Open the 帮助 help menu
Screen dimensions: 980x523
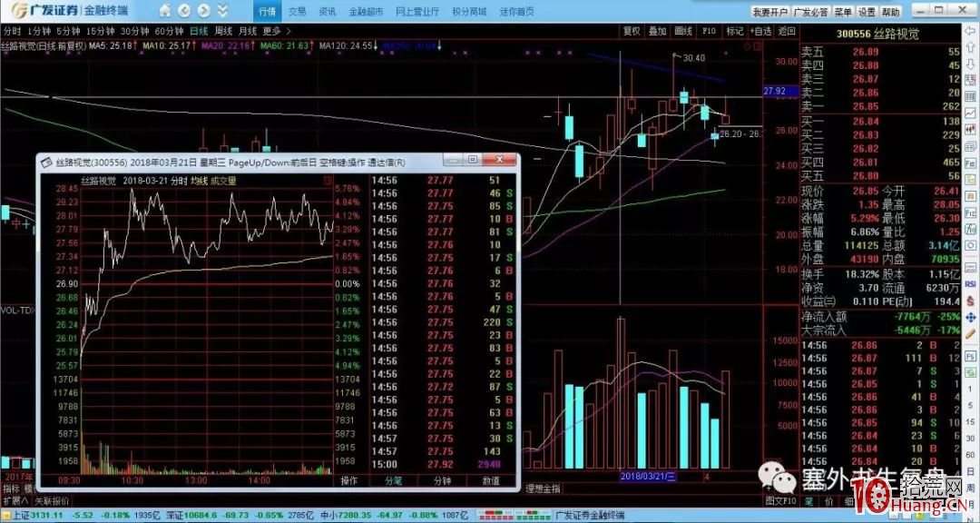tap(890, 12)
